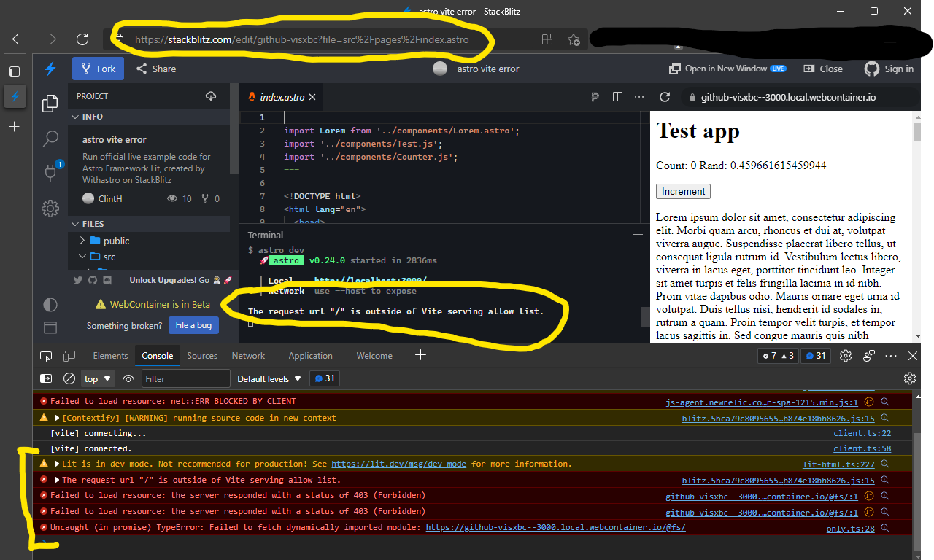Click the File a bug button
This screenshot has width=934, height=560.
[193, 325]
